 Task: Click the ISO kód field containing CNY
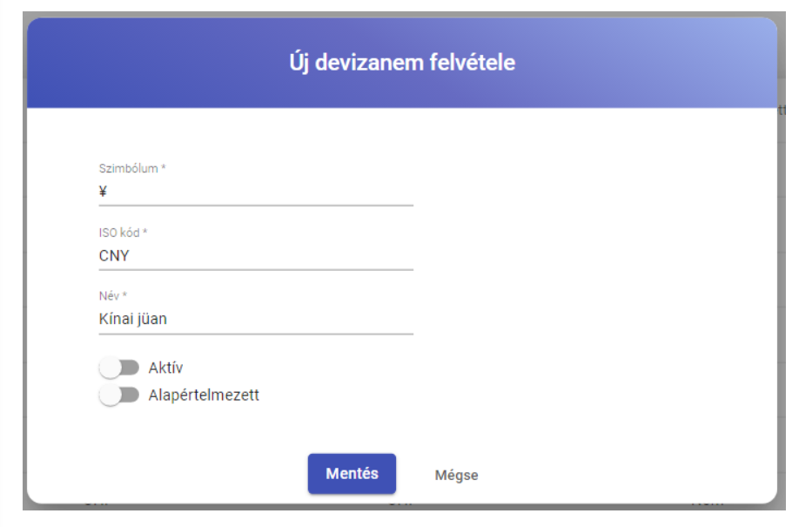point(256,255)
